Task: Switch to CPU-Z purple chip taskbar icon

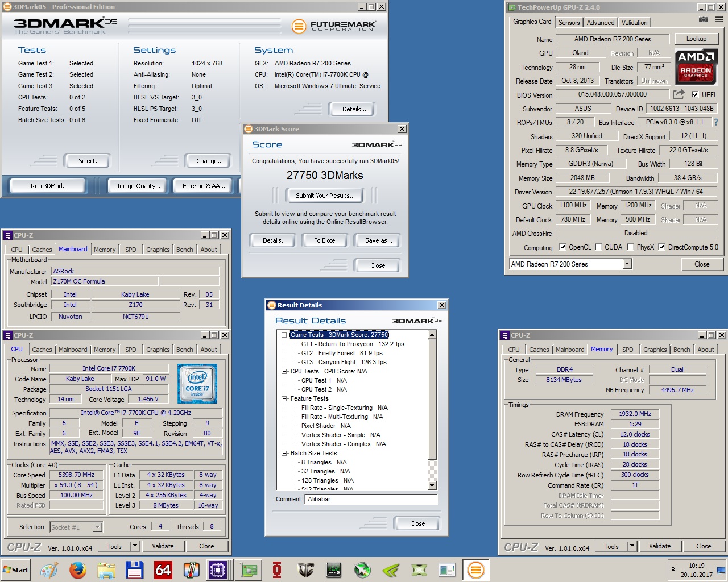Action: 218,570
